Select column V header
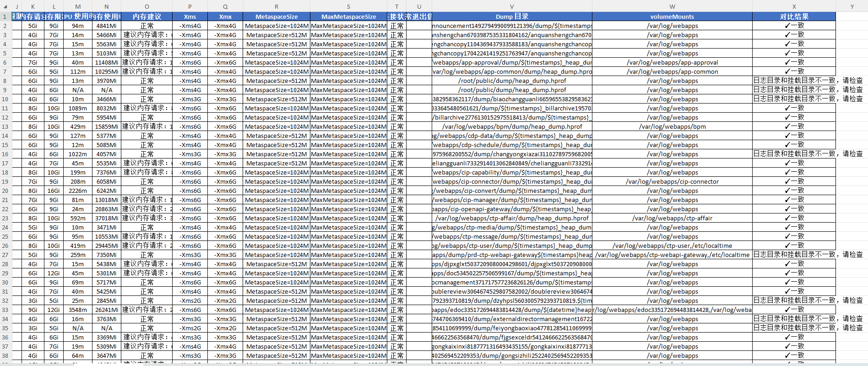The width and height of the screenshot is (868, 366). (512, 6)
